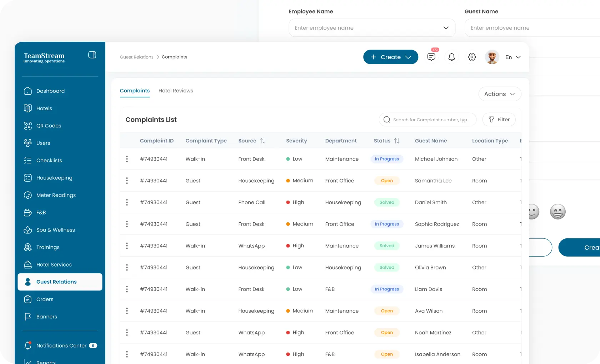Click the complaint search field
Screen dimensions: 600x364
coord(430,120)
